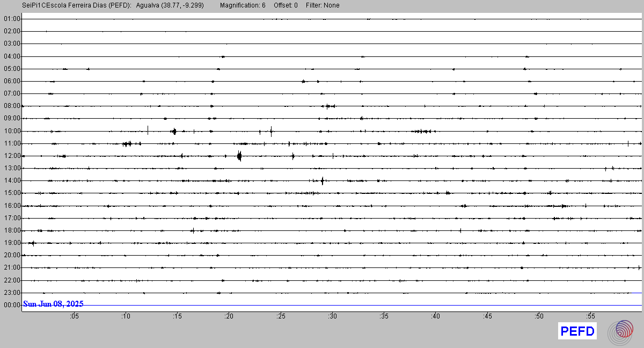Viewport: 644px width, 348px height.
Task: Select the 23:00 hour label
Action: 12,293
